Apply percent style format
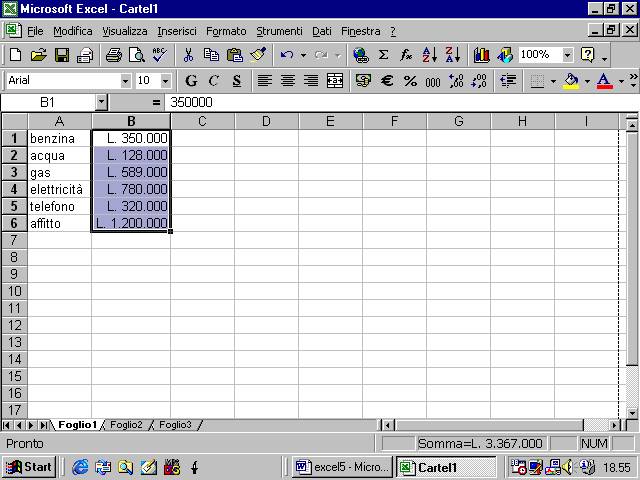Viewport: 640px width, 480px height. tap(410, 80)
